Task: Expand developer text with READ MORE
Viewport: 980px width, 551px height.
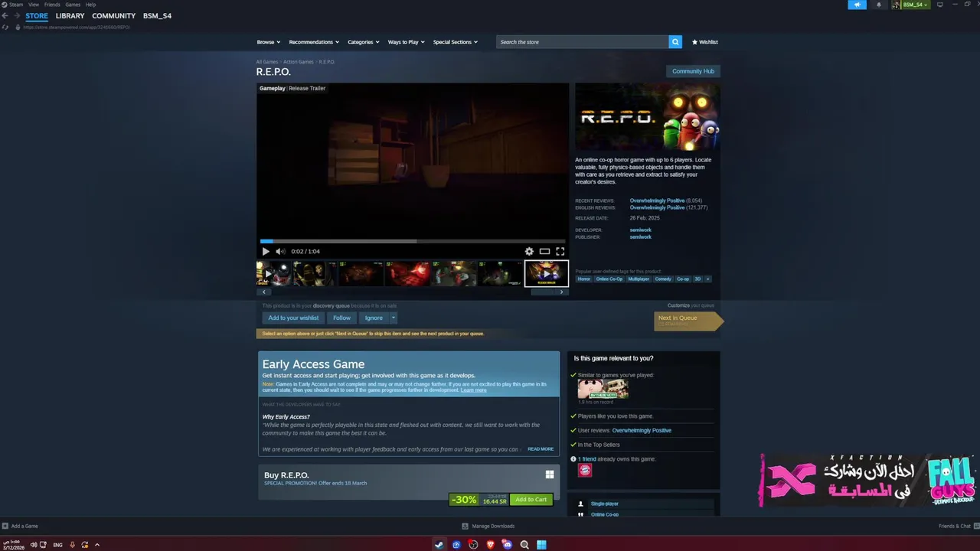Action: point(541,449)
